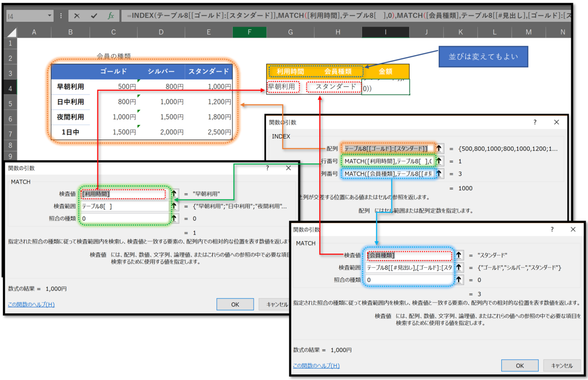Click 検査範囲 field with テーブル8[[#見出し],[ゴールド]
Viewport: 588px width, 380px height.
pos(409,268)
